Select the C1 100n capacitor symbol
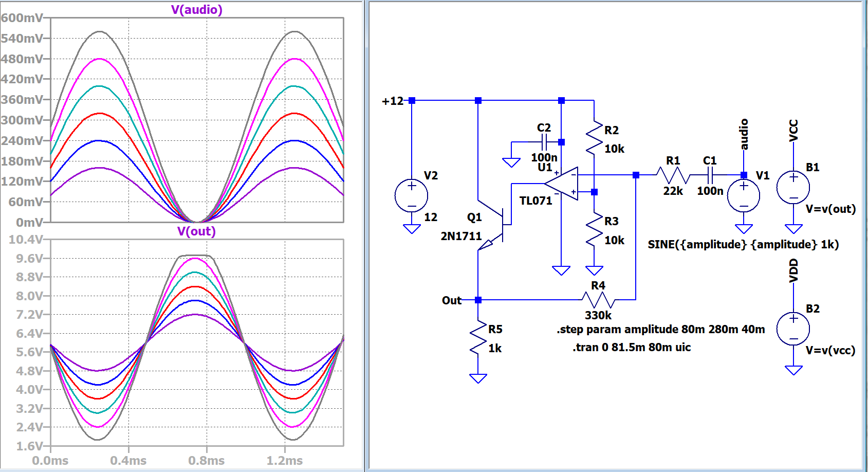Viewport: 868px width, 472px height. tap(710, 175)
